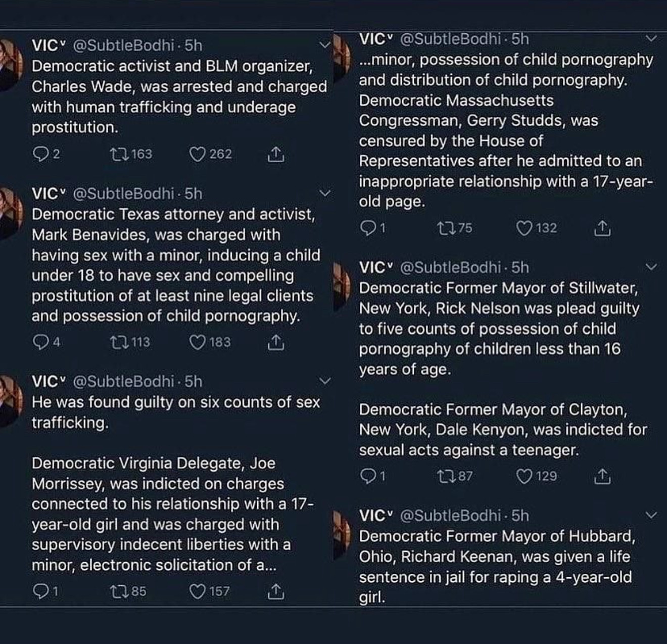Expand the Mark Benavides tweet menu chevron
667x644 pixels.
[325, 193]
